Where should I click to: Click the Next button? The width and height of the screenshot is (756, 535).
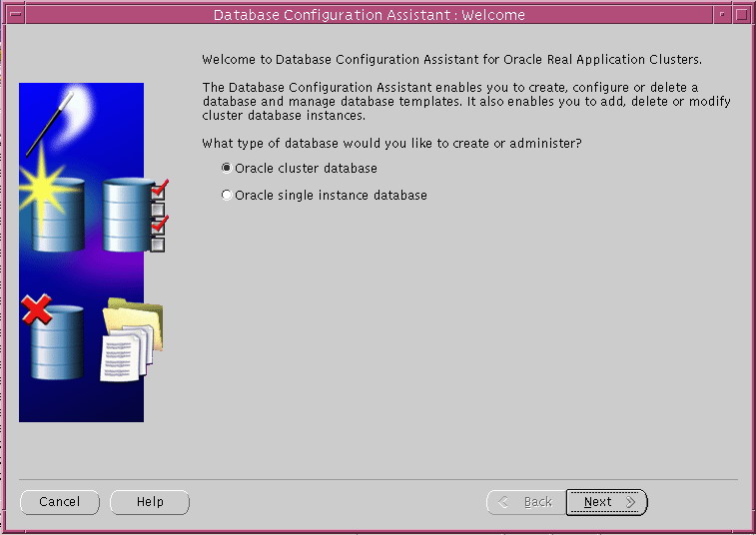[606, 502]
